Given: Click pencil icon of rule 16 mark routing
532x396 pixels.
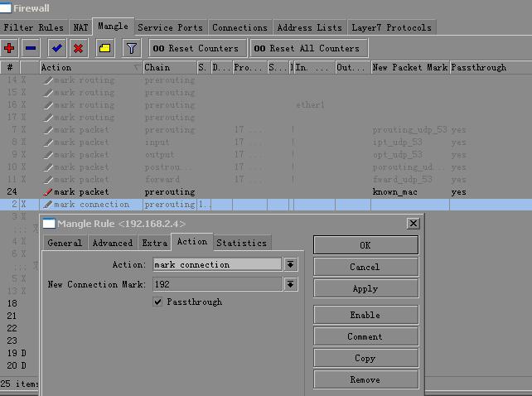Looking at the screenshot, I should [x=48, y=105].
